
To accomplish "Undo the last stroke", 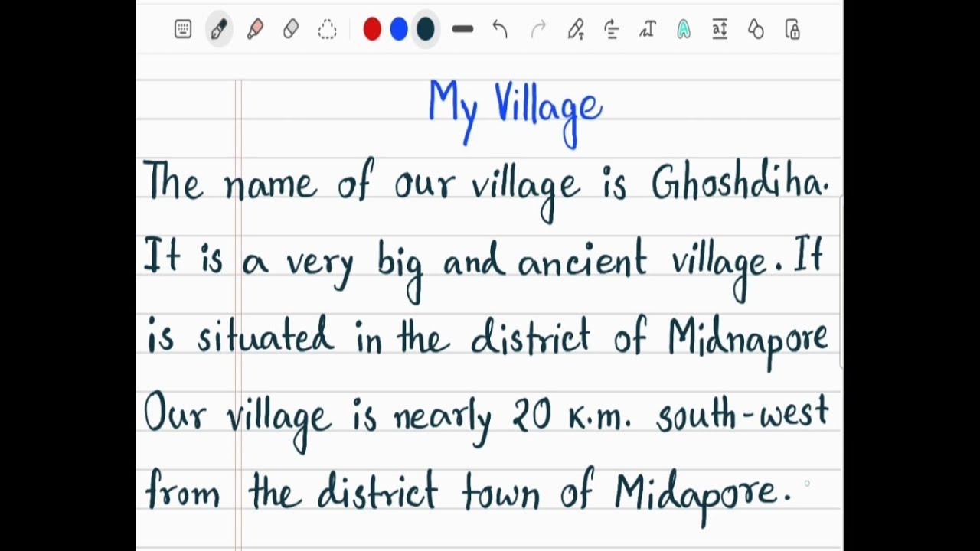I will 500,30.
